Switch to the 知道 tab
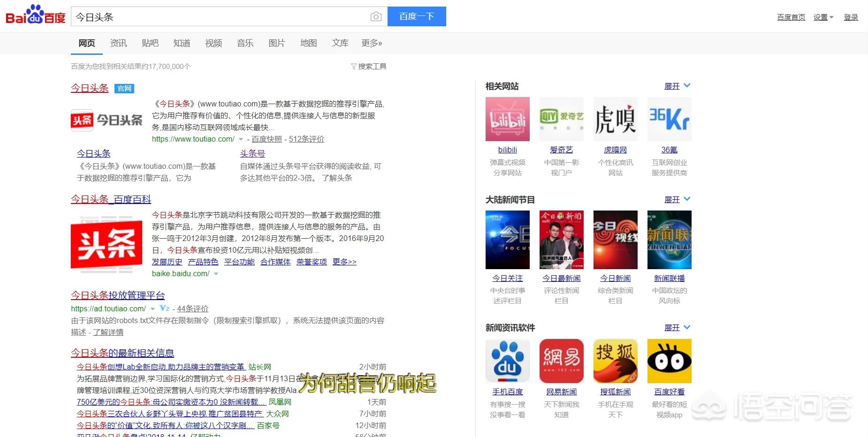The width and height of the screenshot is (868, 437). click(182, 43)
